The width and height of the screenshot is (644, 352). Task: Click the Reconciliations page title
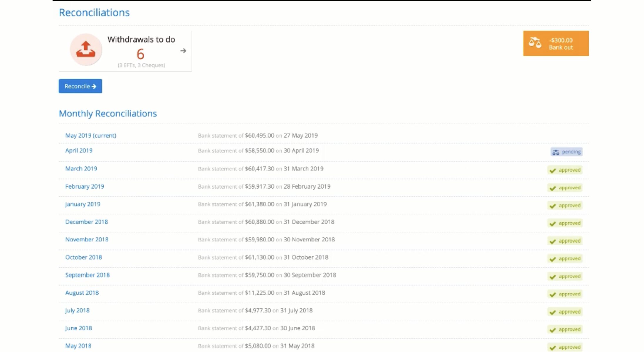click(x=94, y=13)
